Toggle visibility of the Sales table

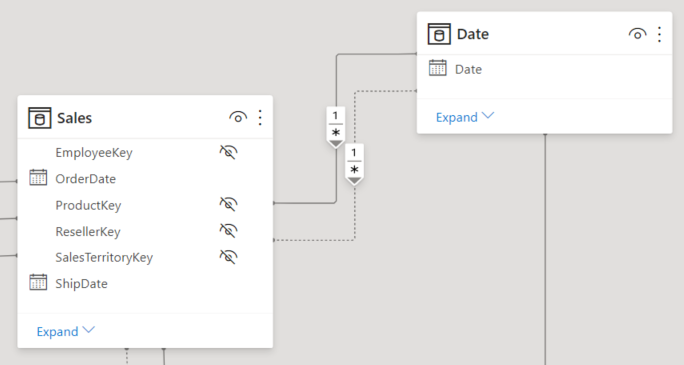pyautogui.click(x=238, y=117)
